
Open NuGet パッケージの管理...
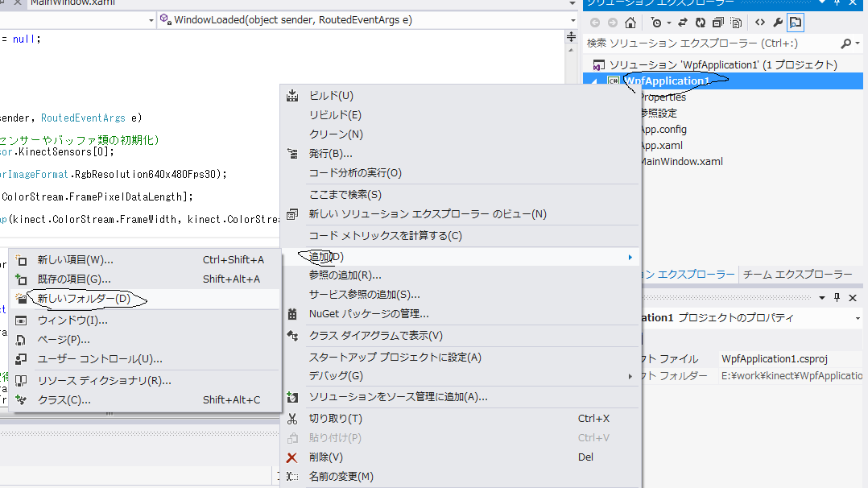pos(461,314)
